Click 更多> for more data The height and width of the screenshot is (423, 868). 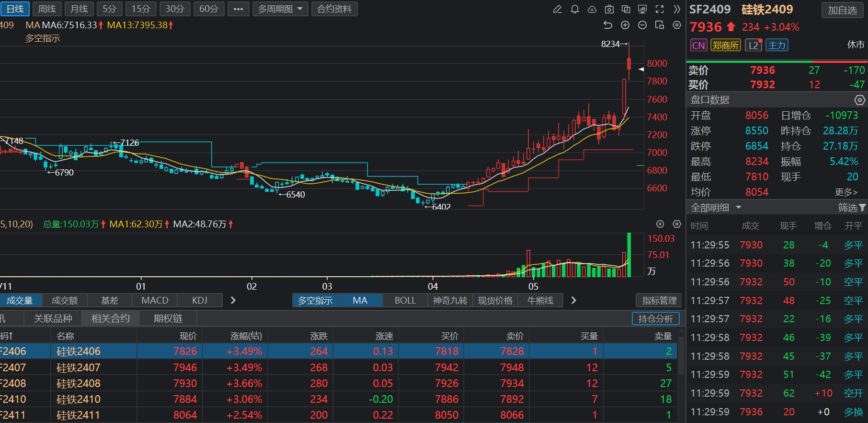click(846, 192)
